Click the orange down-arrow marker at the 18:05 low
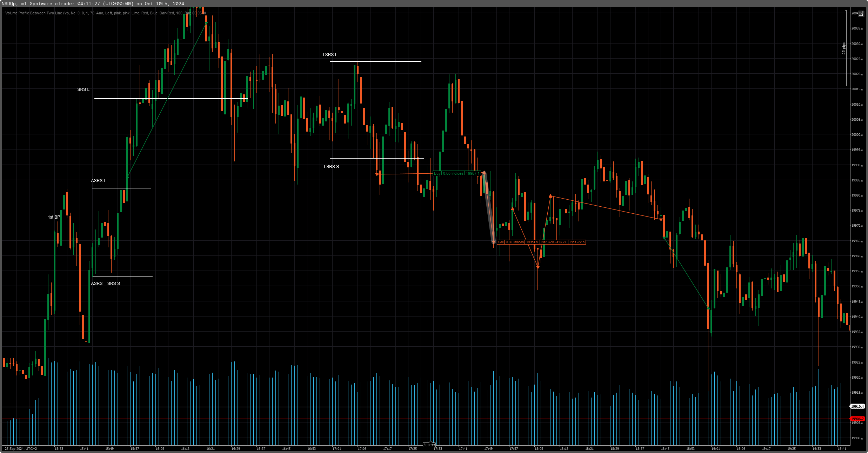The height and width of the screenshot is (453, 868). click(538, 267)
